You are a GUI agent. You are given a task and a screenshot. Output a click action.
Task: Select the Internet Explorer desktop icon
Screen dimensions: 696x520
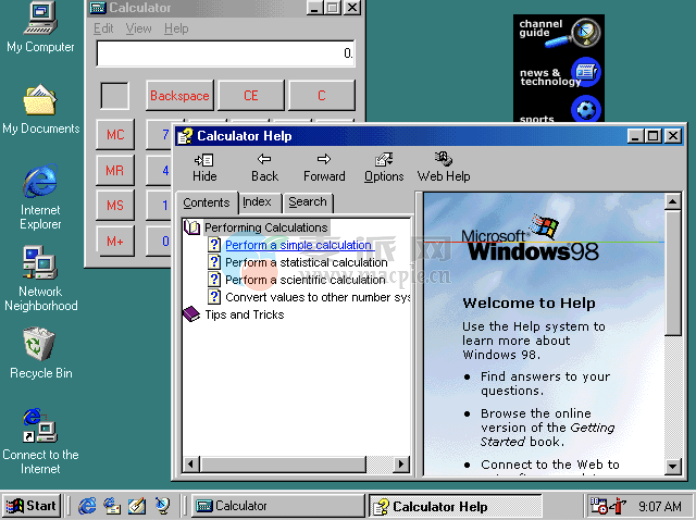tap(40, 196)
